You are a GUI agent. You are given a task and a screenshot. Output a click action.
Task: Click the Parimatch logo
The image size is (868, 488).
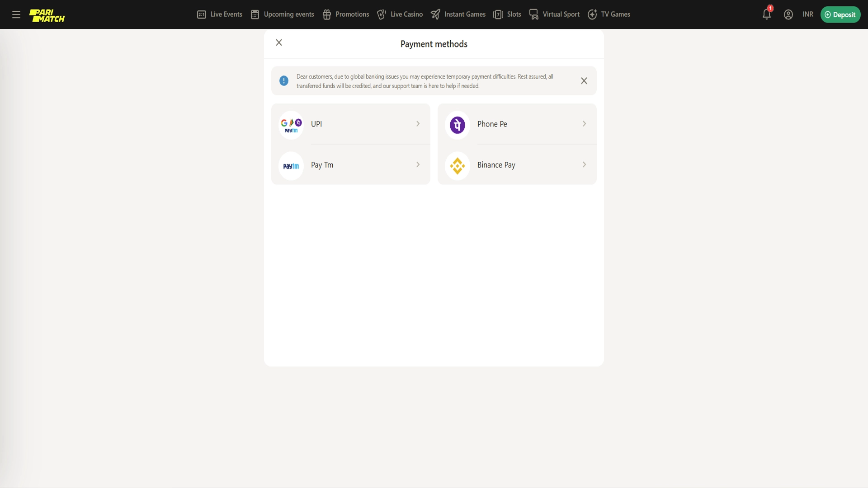coord(47,15)
